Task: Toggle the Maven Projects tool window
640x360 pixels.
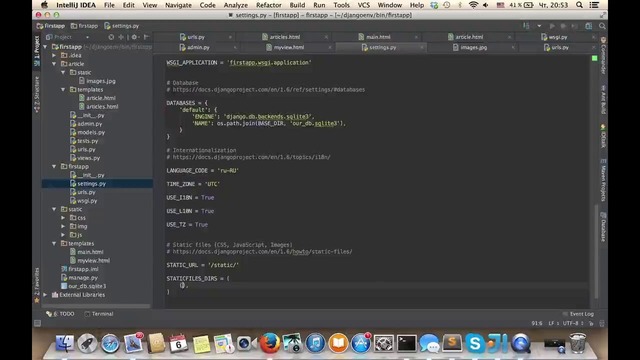Action: (603, 180)
